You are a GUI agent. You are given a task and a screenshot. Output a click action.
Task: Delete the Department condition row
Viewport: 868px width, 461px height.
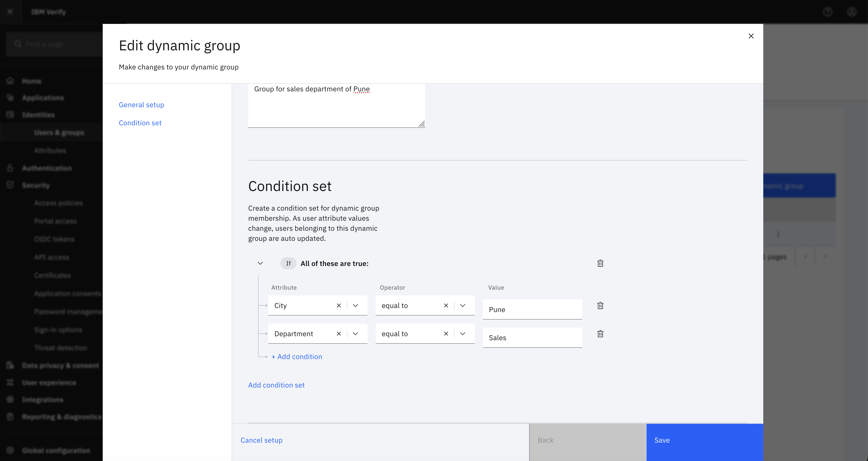(x=600, y=334)
